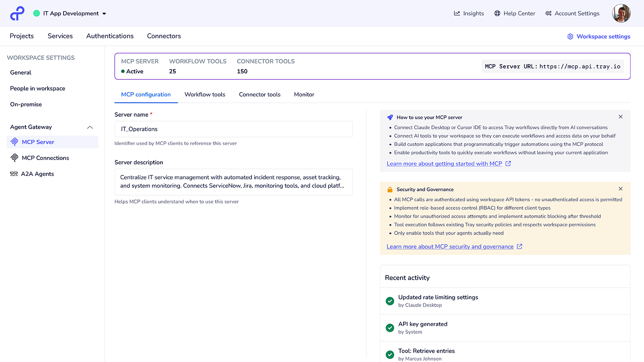Open Learn more about getting started link
644x362 pixels.
pos(444,163)
